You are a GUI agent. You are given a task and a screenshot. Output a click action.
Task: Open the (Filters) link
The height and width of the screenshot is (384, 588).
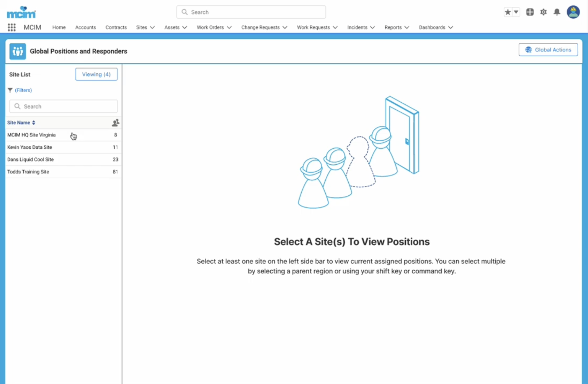(x=23, y=90)
